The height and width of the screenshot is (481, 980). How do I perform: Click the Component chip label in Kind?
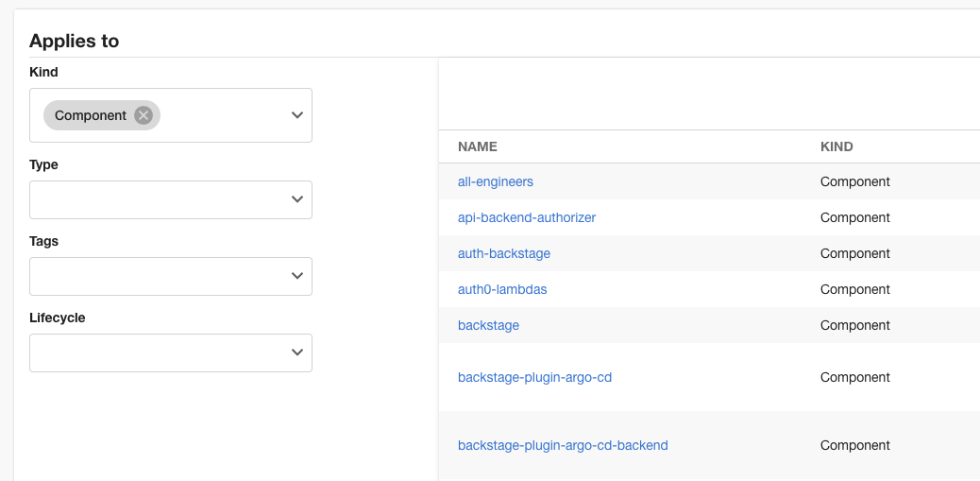(91, 115)
